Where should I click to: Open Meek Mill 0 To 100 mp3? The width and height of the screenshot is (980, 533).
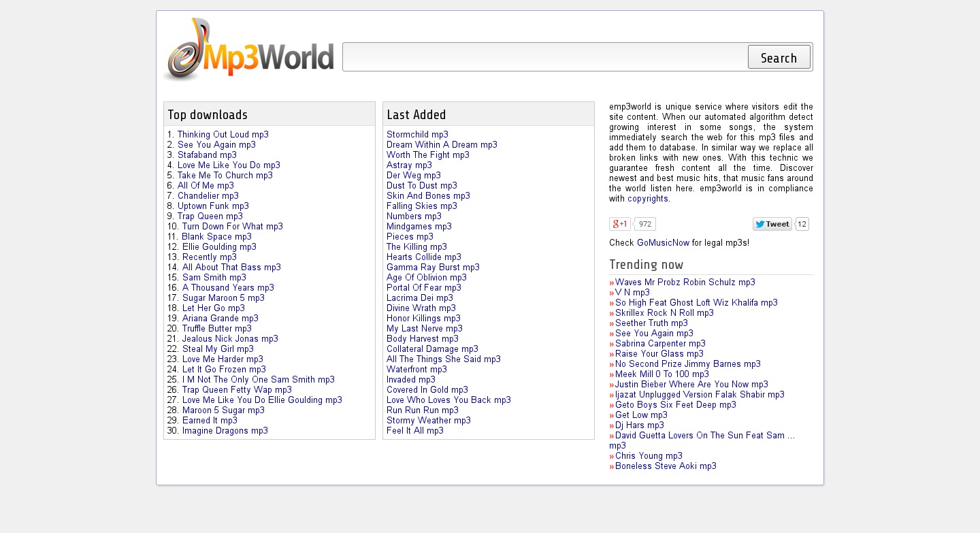click(661, 374)
